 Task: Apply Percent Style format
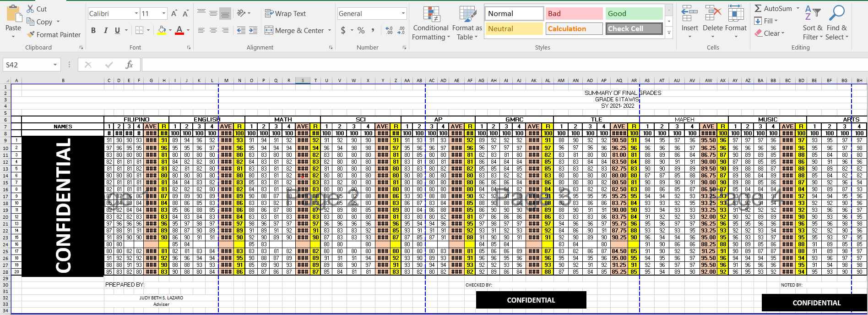click(361, 30)
